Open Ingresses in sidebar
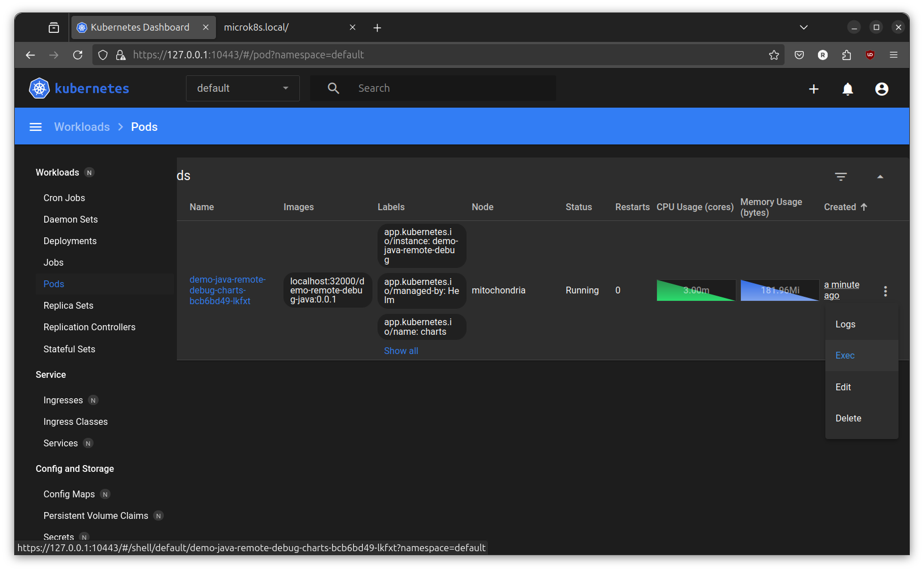Viewport: 924px width, 571px height. click(x=63, y=400)
